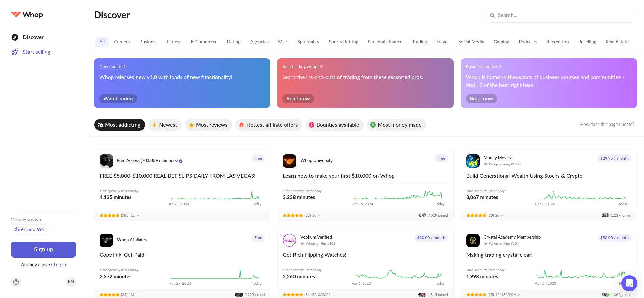This screenshot has width=644, height=298.
Task: Click the Whop Affiliates logo icon
Action: (106, 240)
